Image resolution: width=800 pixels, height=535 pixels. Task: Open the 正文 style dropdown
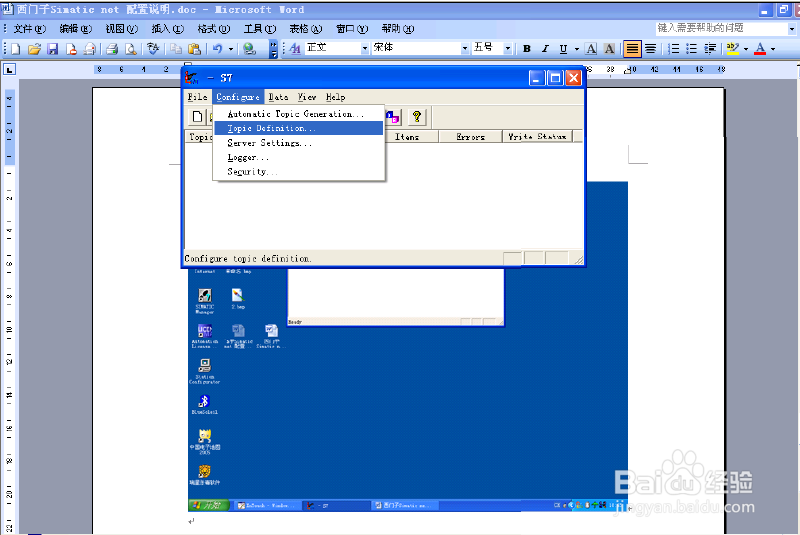[365, 49]
